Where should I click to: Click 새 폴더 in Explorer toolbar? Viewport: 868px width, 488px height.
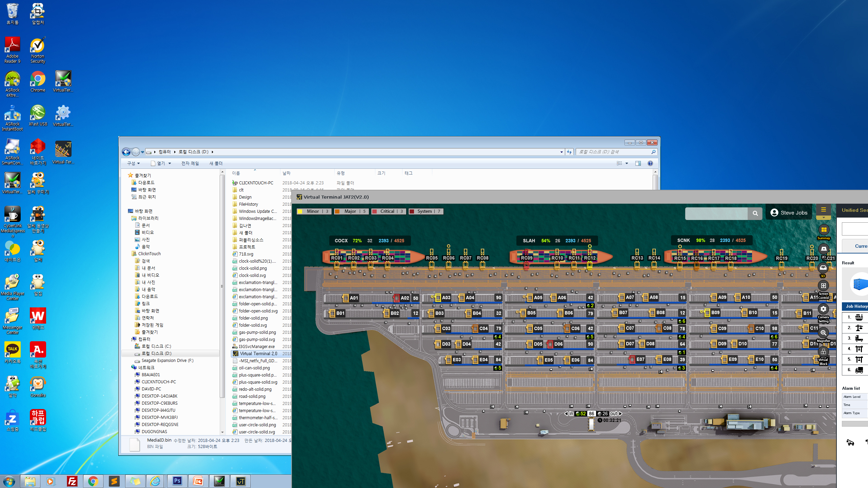[216, 163]
